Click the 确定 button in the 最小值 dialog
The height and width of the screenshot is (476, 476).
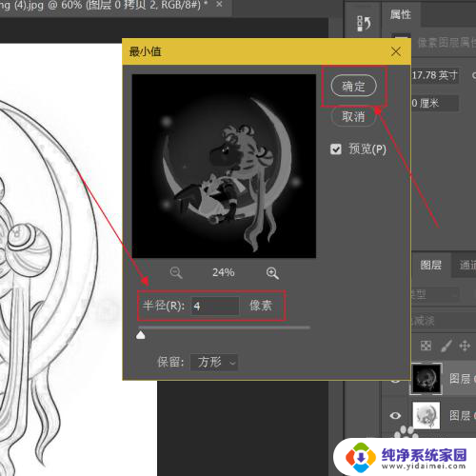[x=353, y=86]
